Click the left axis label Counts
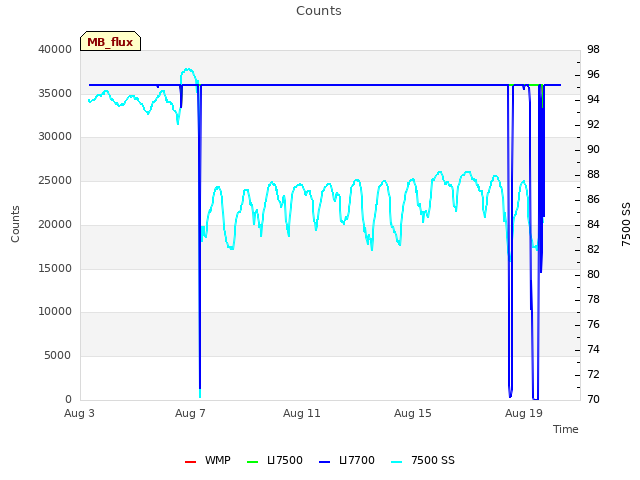Viewport: 640px width, 480px height. point(15,224)
